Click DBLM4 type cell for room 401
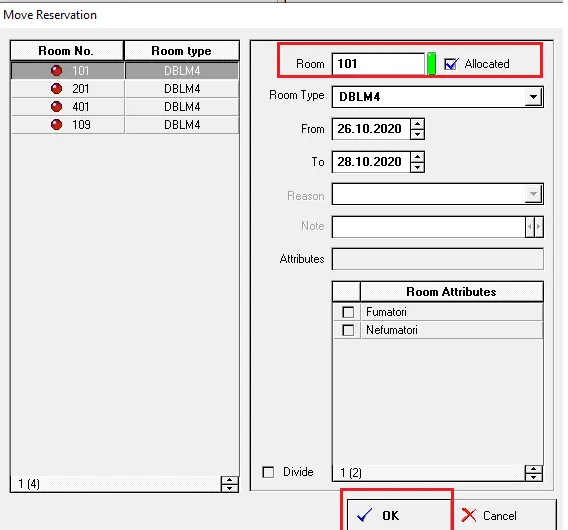Image resolution: width=568 pixels, height=530 pixels. pyautogui.click(x=182, y=107)
